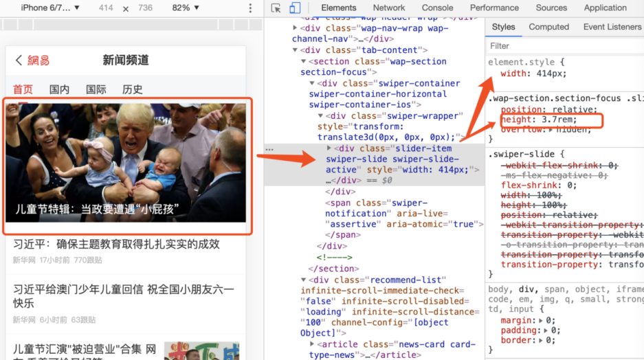Open the Application tab
644x360 pixels.
(605, 8)
